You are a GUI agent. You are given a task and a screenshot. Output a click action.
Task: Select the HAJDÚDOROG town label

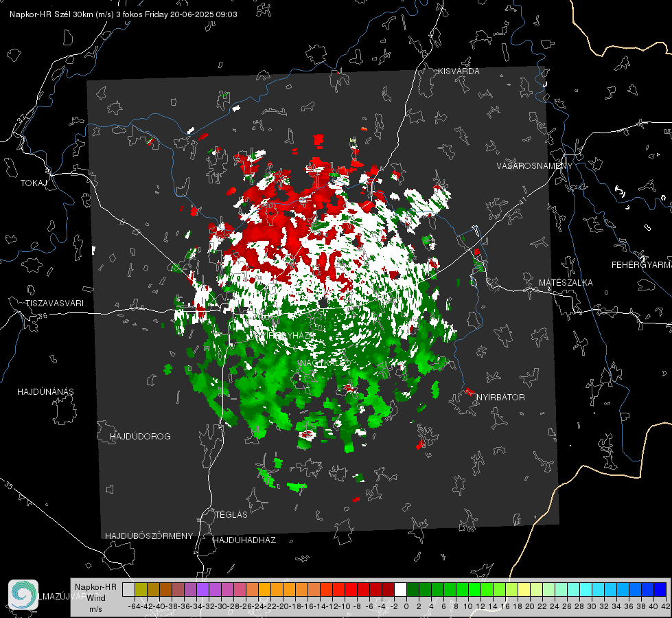(140, 437)
